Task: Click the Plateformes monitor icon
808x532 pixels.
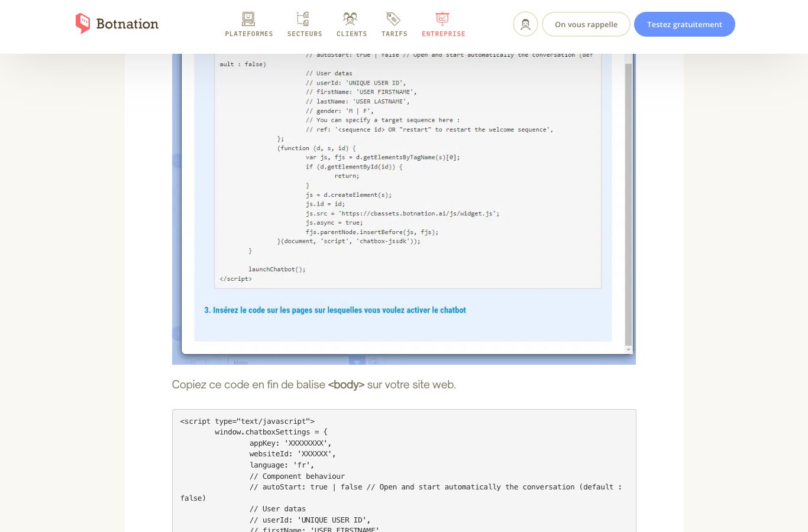Action: pos(248,19)
